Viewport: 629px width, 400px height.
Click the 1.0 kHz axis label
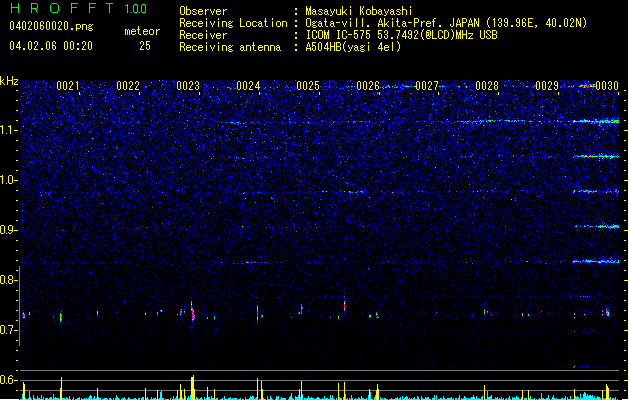(x=9, y=180)
